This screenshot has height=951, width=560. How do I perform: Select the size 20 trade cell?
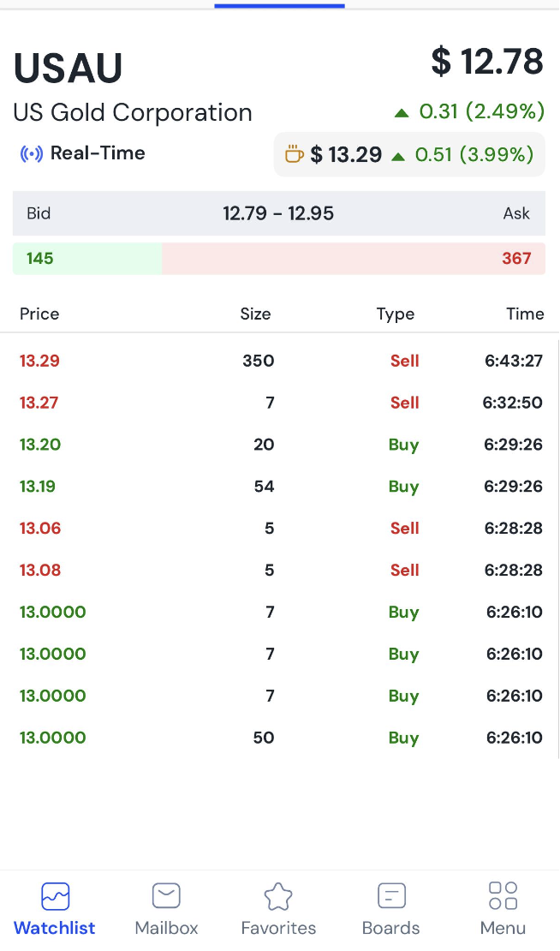coord(264,445)
